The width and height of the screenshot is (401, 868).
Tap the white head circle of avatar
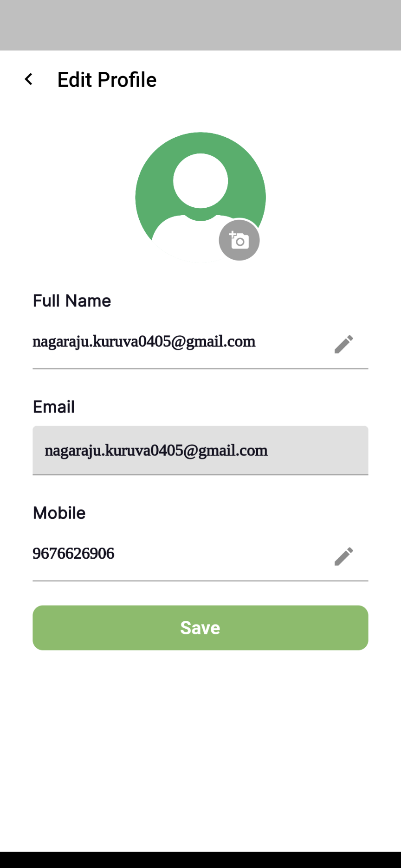tap(200, 181)
